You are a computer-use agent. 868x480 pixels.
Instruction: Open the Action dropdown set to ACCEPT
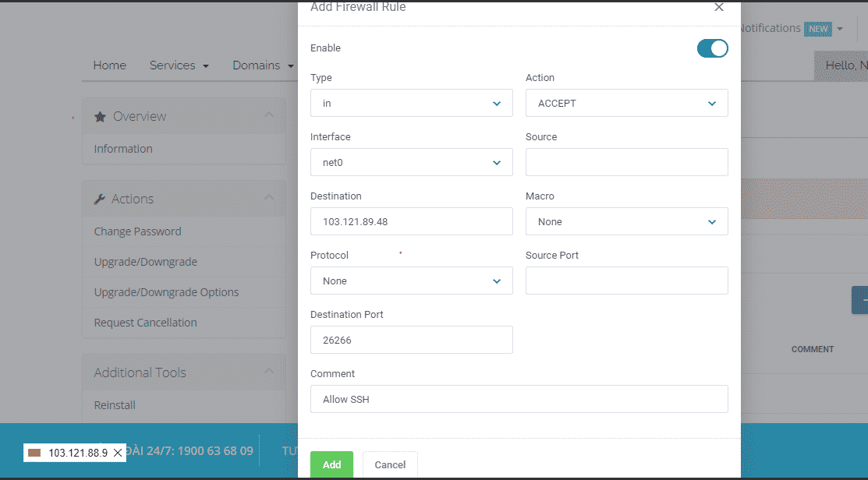coord(626,104)
